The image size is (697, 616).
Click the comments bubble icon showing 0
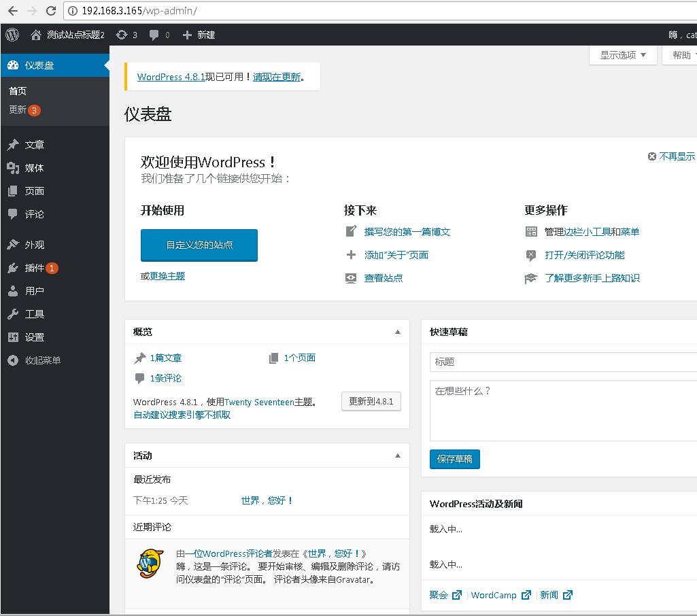(154, 35)
